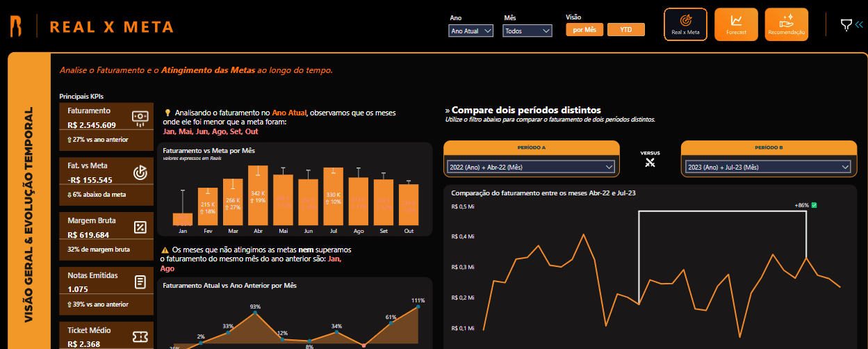Expand the Período B dropdown

pyautogui.click(x=768, y=167)
